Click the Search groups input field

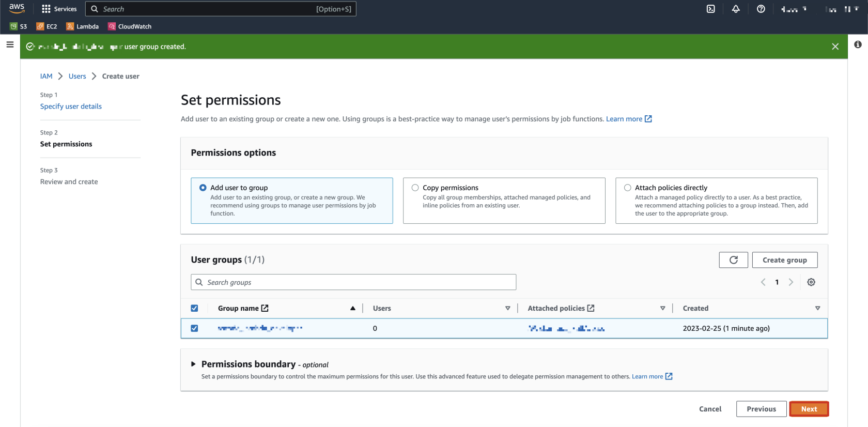(353, 282)
